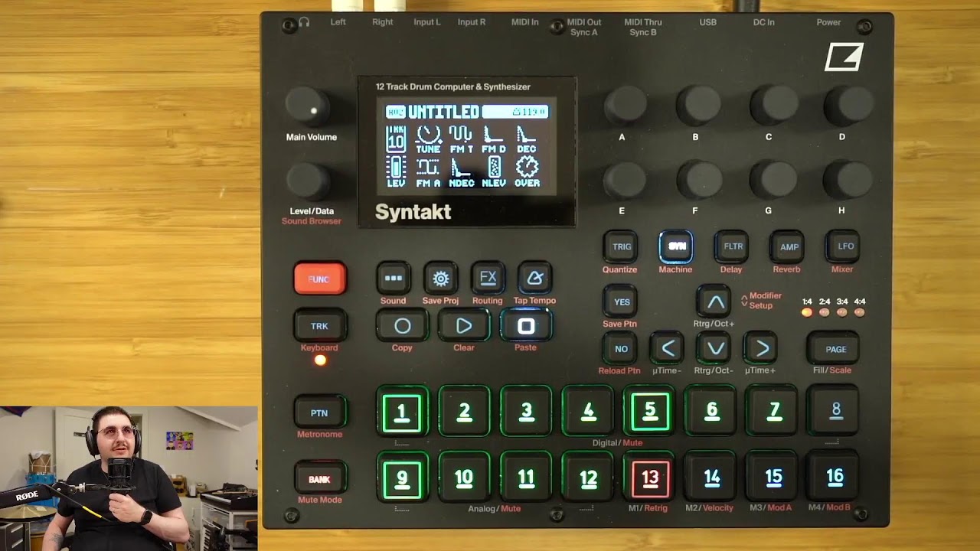Hit the Save Proj gear button
The width and height of the screenshot is (980, 551).
click(x=440, y=279)
